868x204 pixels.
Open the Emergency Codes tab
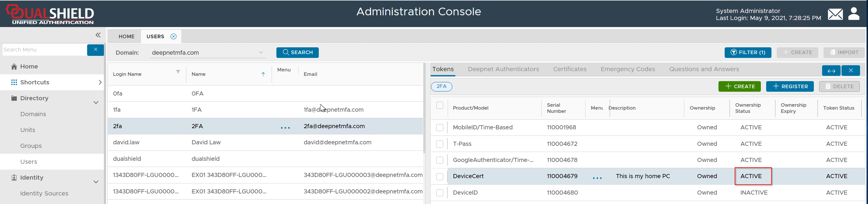628,69
